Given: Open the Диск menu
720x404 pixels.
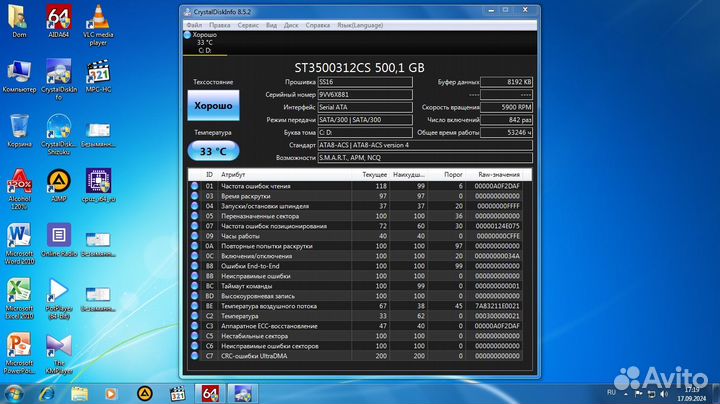Looking at the screenshot, I should (291, 25).
